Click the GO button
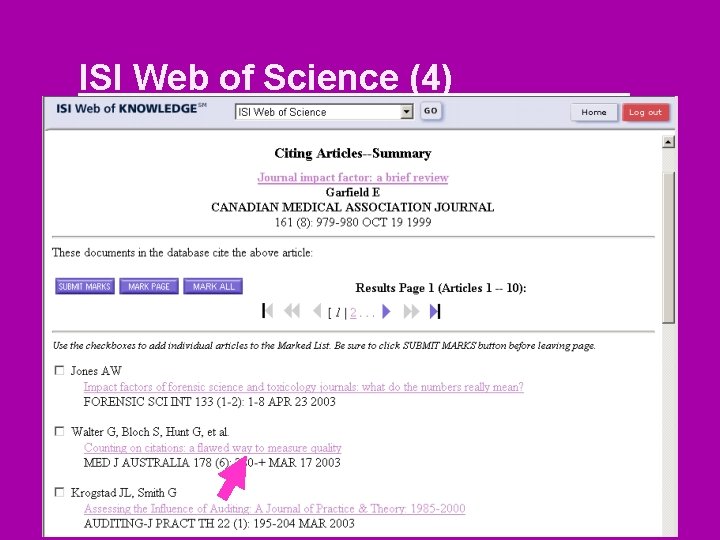Viewport: 720px width, 540px height. [431, 111]
